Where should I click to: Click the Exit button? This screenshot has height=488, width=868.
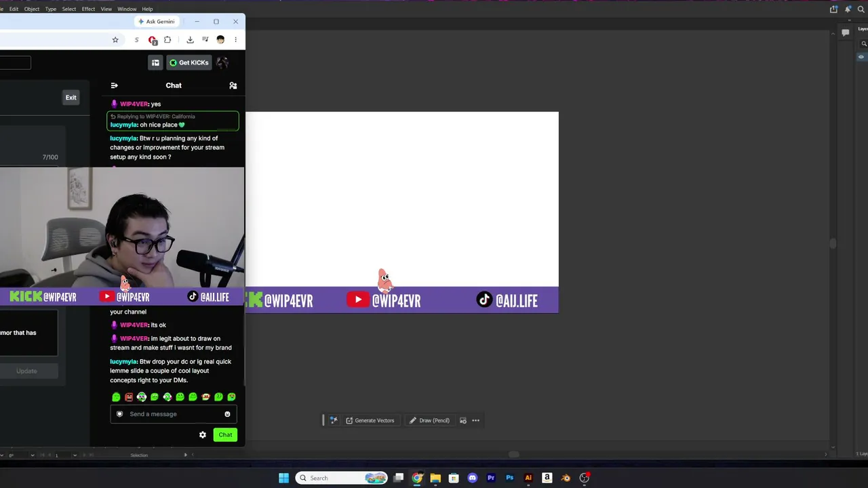tap(71, 98)
